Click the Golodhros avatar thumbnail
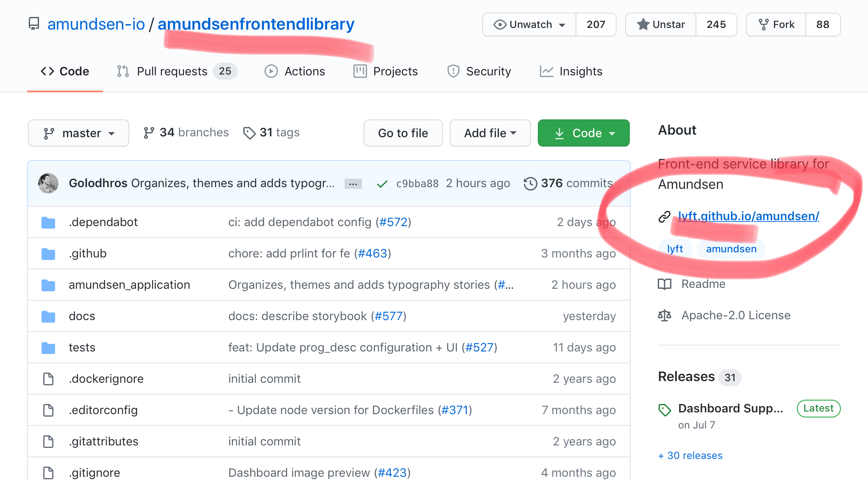Viewport: 868px width, 481px height. click(x=48, y=183)
